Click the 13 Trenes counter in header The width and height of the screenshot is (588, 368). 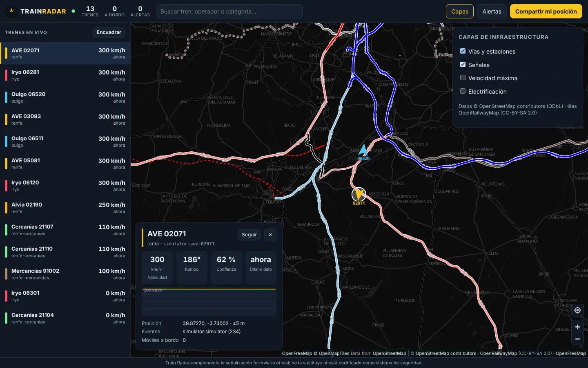pyautogui.click(x=90, y=11)
